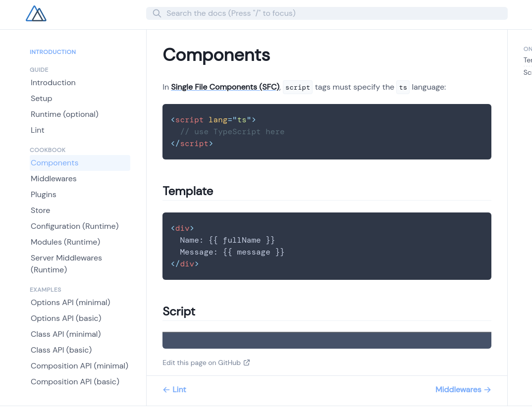Open the INTRODUCTION category heading

53,52
